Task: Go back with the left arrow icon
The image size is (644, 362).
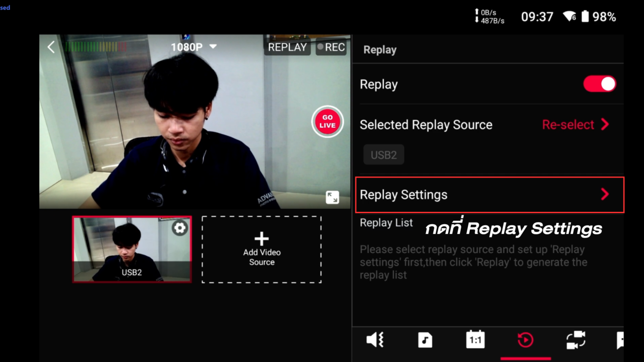Action: [x=51, y=47]
